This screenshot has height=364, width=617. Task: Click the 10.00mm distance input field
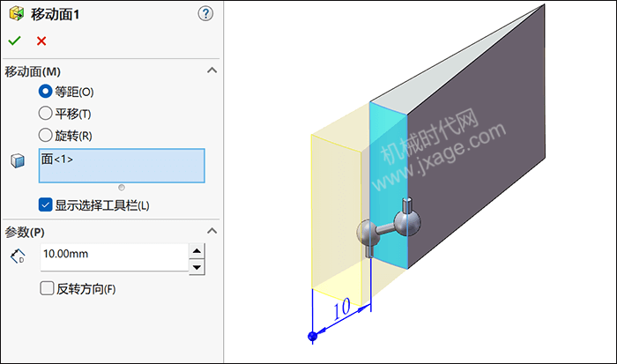click(114, 257)
